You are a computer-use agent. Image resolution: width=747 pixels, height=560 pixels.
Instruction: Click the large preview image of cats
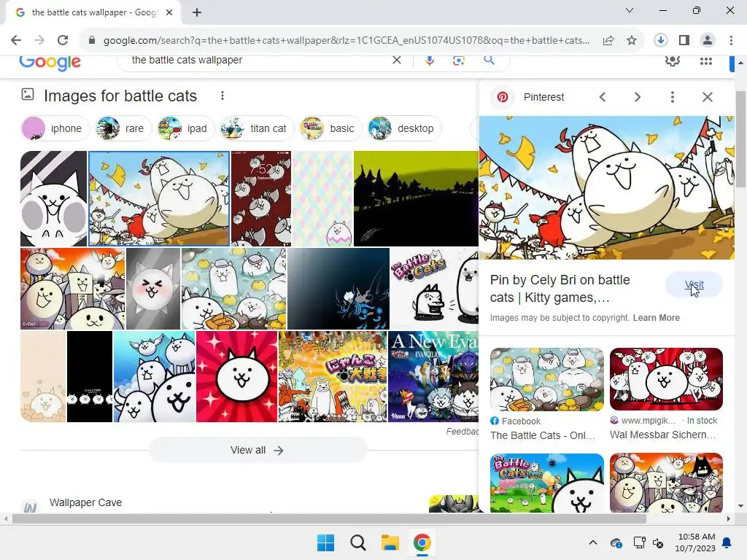click(x=607, y=187)
